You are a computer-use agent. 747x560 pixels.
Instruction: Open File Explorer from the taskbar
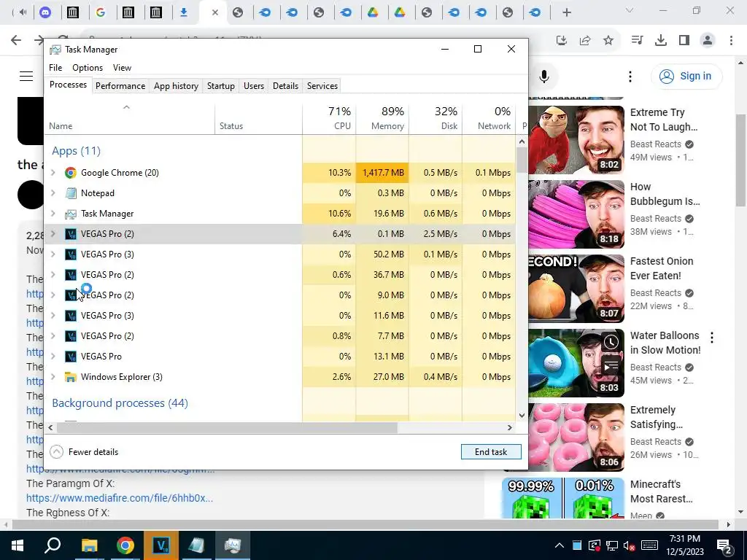point(89,545)
